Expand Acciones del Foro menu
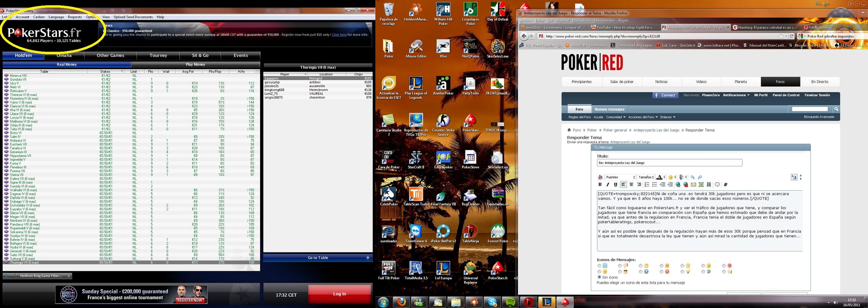This screenshot has height=308, width=868. coord(642,117)
